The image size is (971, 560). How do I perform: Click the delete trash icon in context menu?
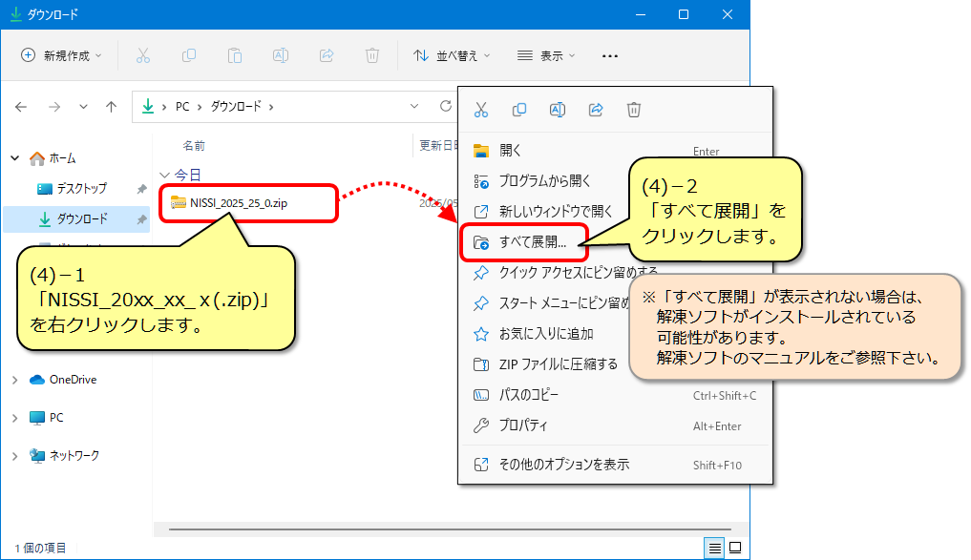pyautogui.click(x=634, y=110)
